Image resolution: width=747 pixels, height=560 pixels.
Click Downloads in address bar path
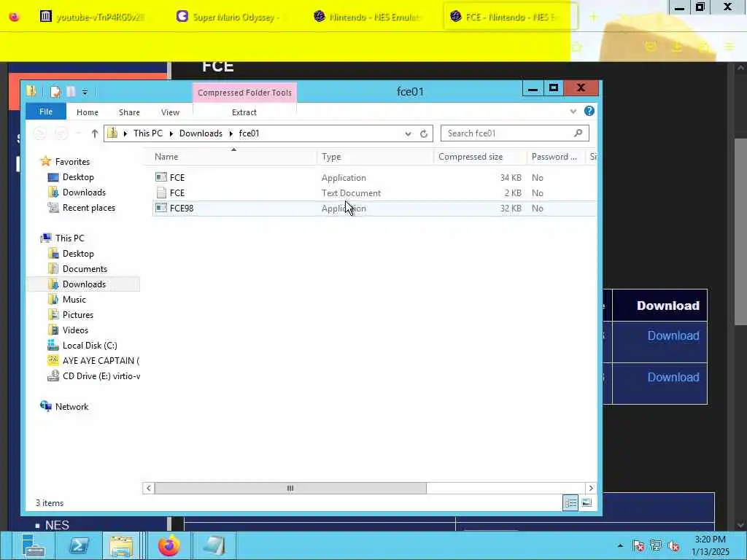[x=201, y=134]
